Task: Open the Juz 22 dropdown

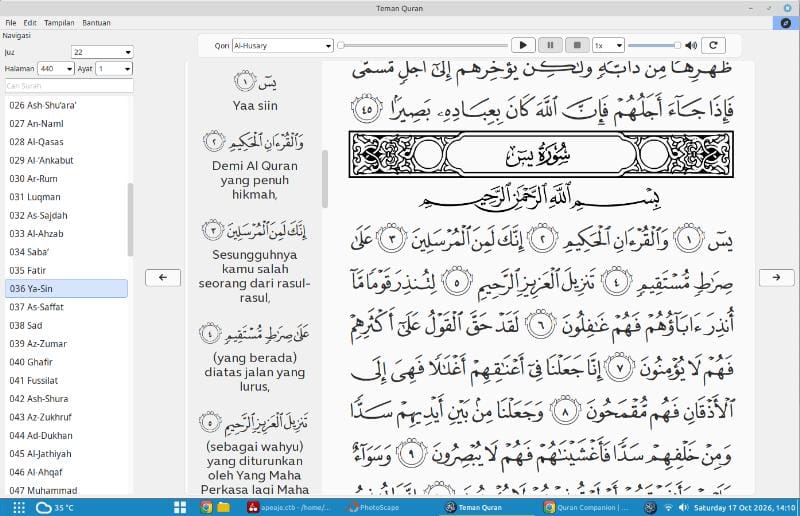Action: pos(102,52)
